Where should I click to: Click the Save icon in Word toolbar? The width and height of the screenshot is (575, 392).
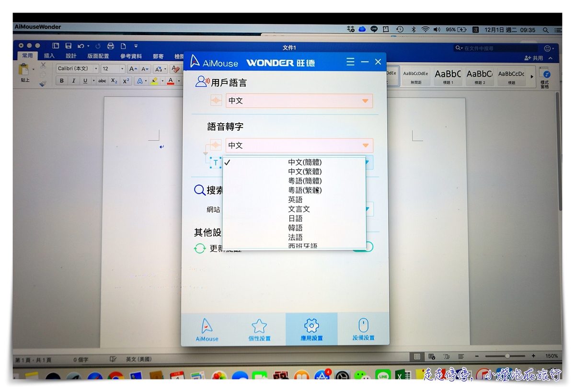(68, 46)
